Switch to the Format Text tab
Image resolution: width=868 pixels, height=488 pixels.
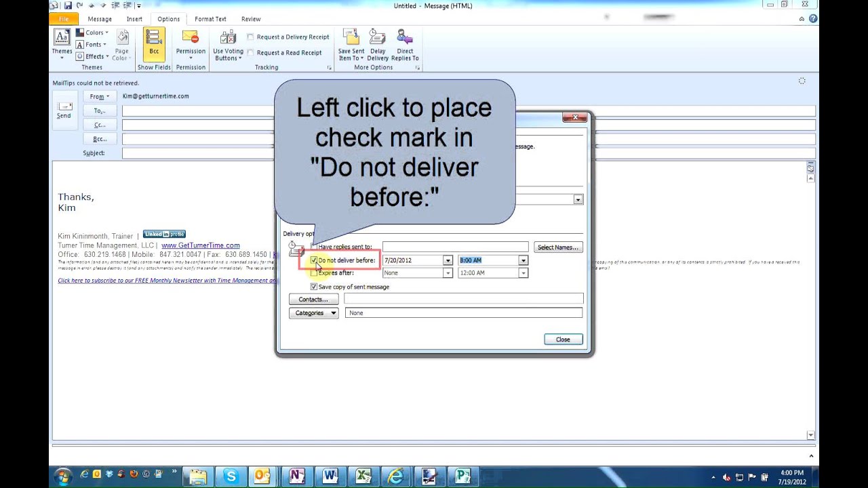pos(210,19)
